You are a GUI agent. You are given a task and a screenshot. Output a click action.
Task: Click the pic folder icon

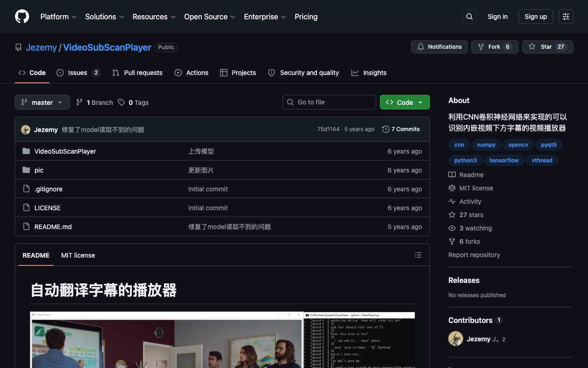26,170
